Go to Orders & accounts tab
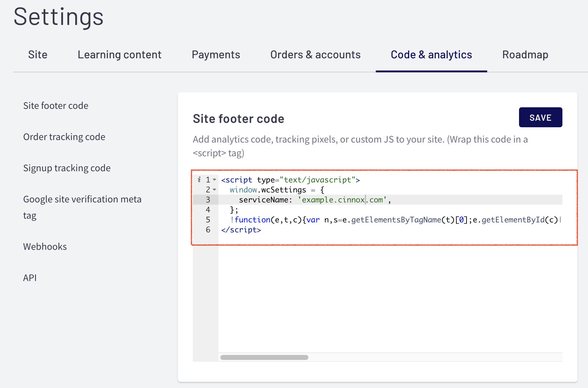 pyautogui.click(x=316, y=55)
